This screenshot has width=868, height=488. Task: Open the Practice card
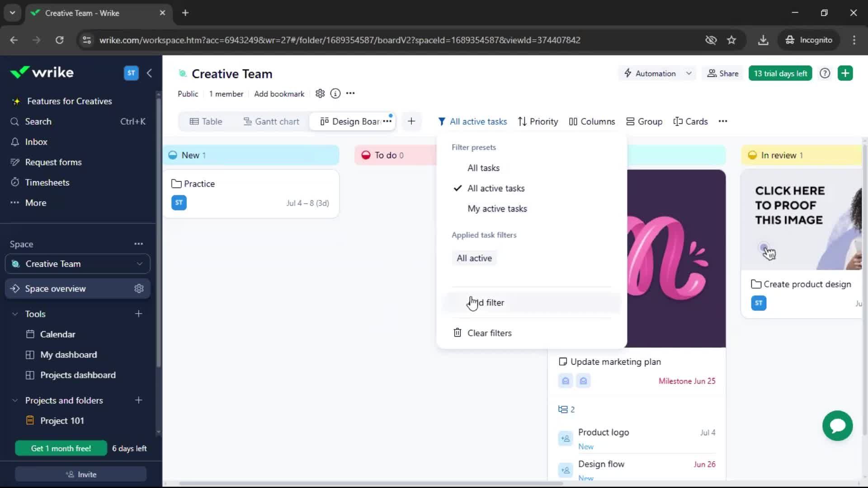pos(251,194)
